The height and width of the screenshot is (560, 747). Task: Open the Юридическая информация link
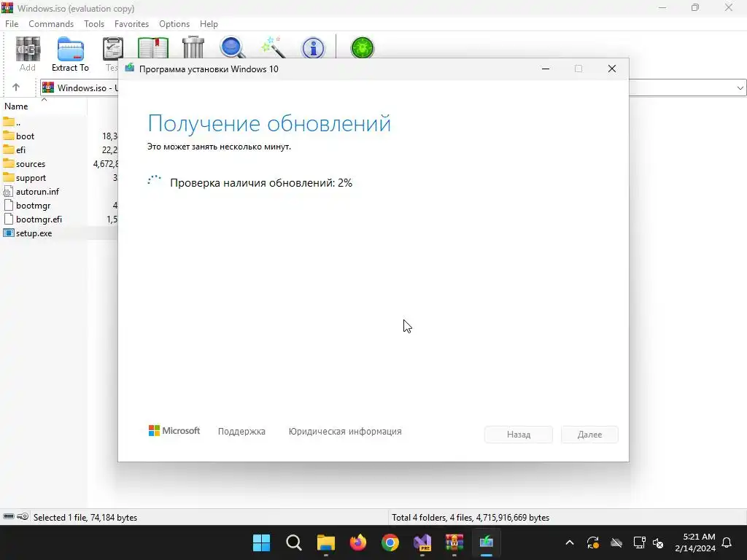(x=345, y=432)
